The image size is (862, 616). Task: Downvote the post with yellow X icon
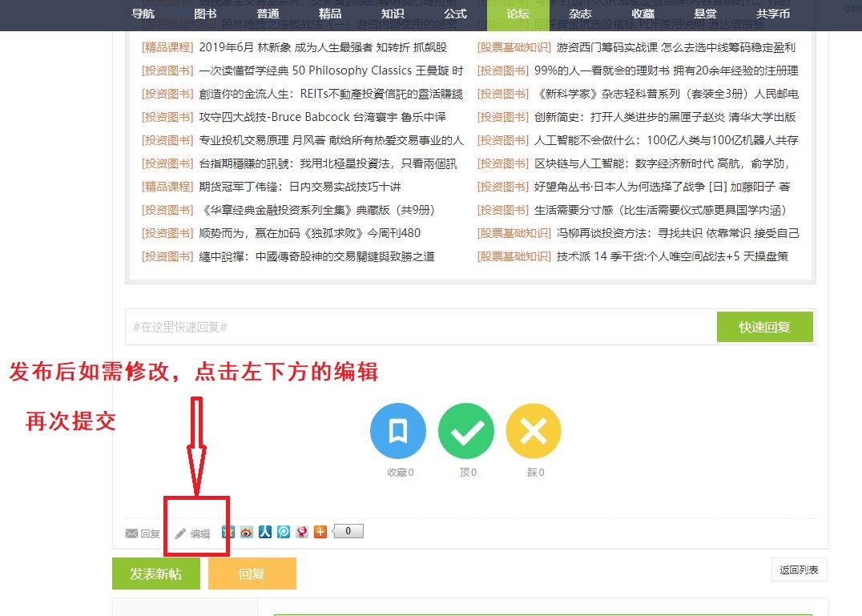tap(534, 432)
